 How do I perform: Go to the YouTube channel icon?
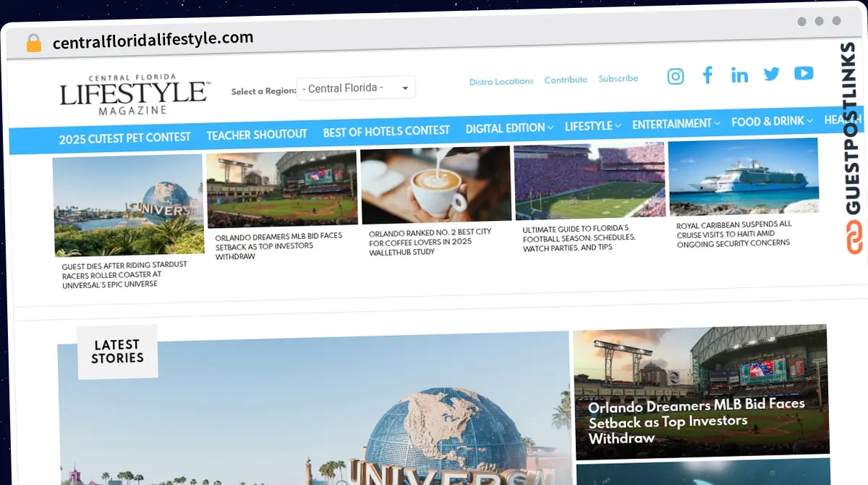tap(804, 73)
